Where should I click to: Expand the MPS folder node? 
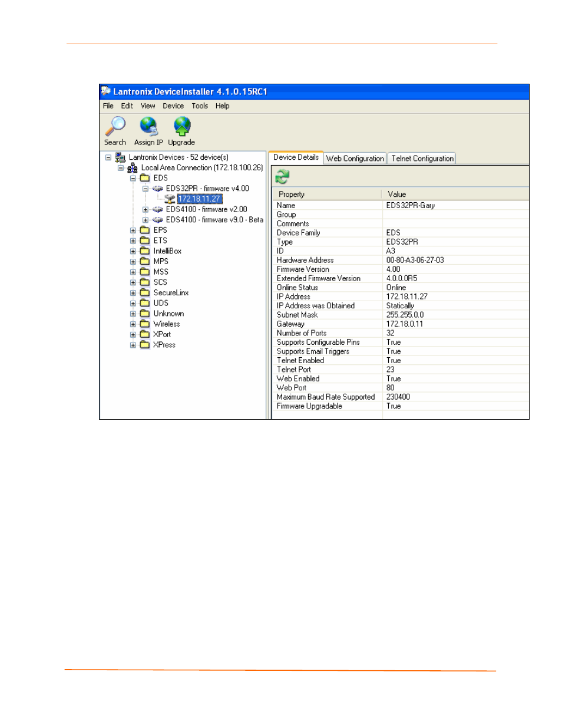pos(133,262)
